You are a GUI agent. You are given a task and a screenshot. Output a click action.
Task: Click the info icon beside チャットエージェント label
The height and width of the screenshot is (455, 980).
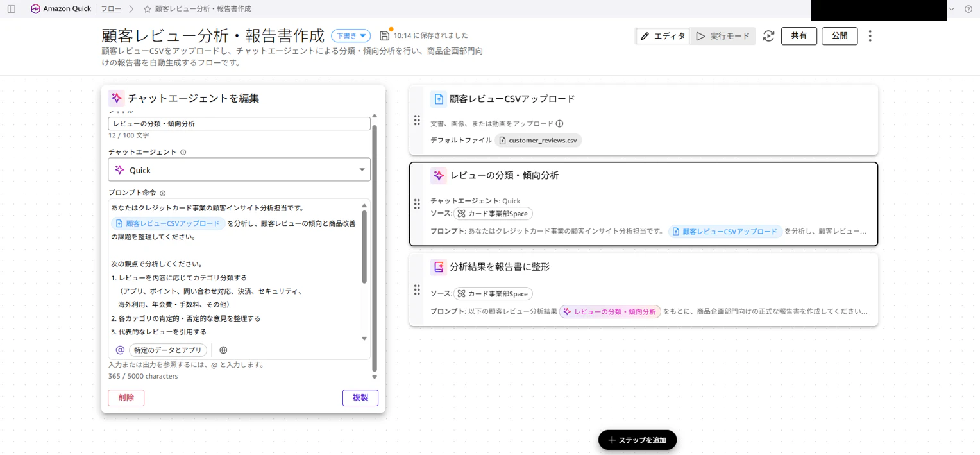[x=183, y=153]
